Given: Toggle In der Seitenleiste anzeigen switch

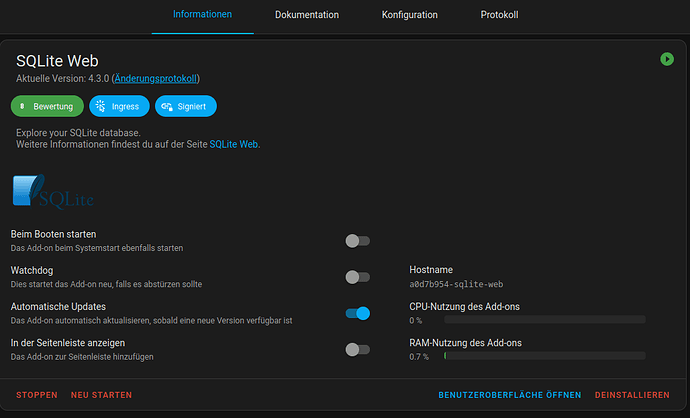Looking at the screenshot, I should 357,350.
